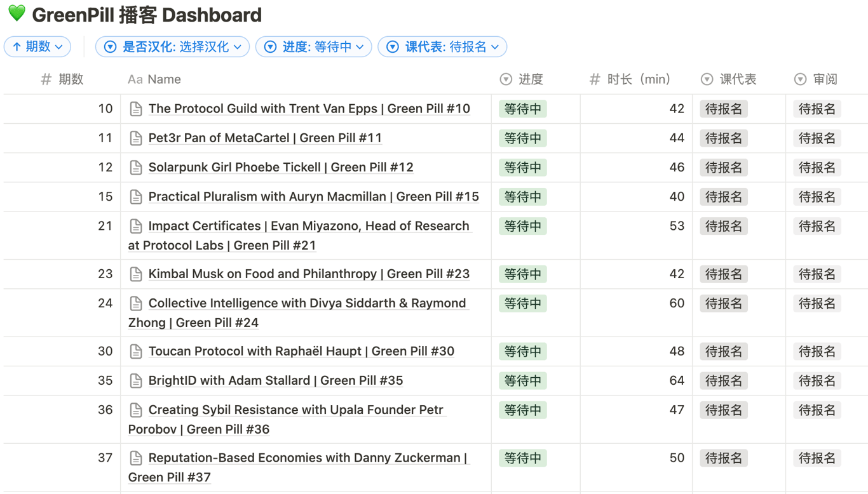Click 审阅 待报名 tag in Impact Certificates row
The image size is (868, 494).
click(817, 226)
